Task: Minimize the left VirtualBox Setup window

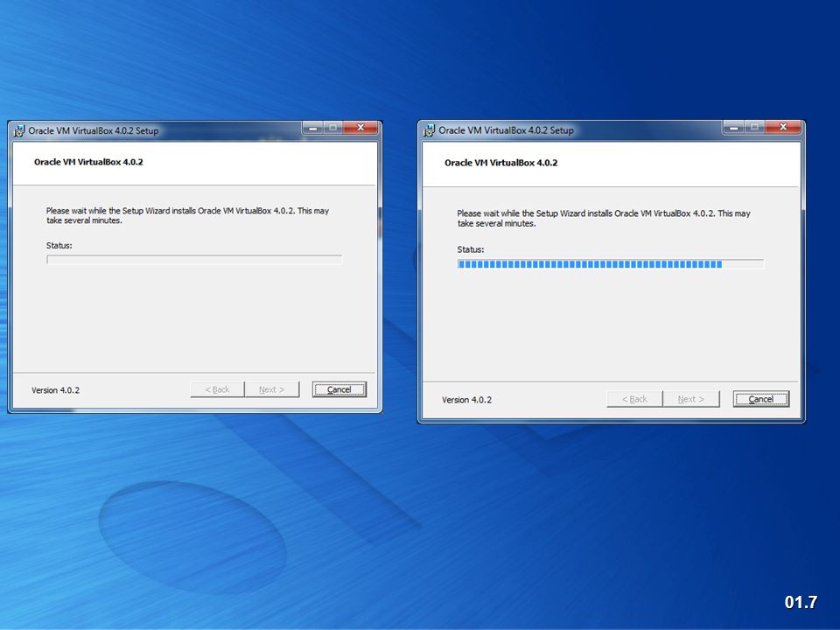Action: [313, 128]
